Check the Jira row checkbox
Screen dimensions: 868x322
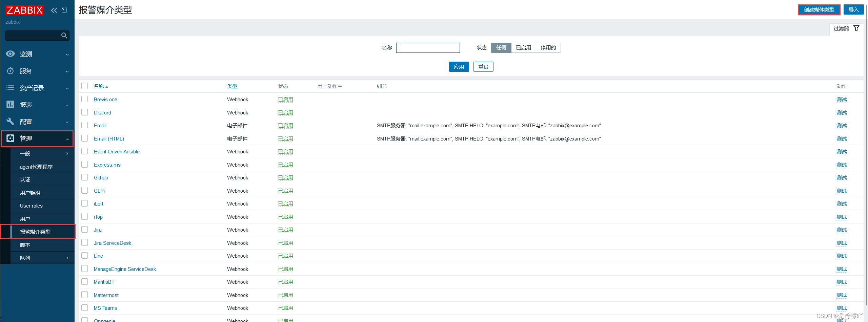tap(85, 230)
